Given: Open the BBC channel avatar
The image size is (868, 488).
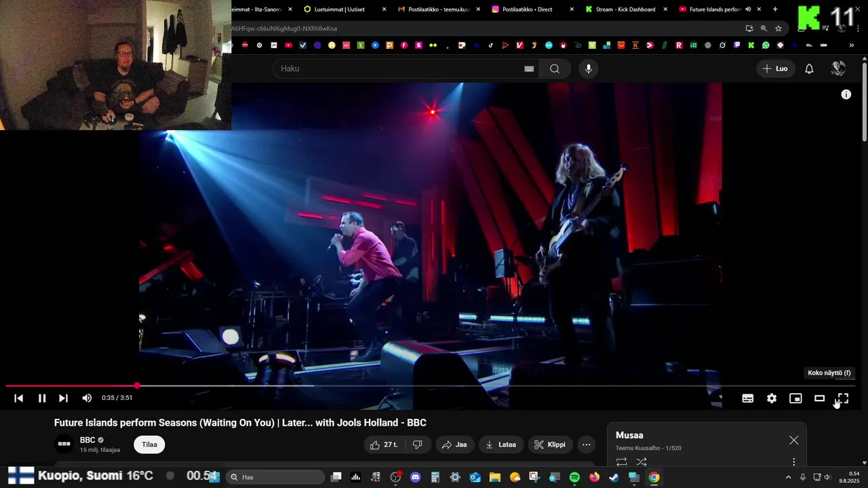Looking at the screenshot, I should pos(64,445).
